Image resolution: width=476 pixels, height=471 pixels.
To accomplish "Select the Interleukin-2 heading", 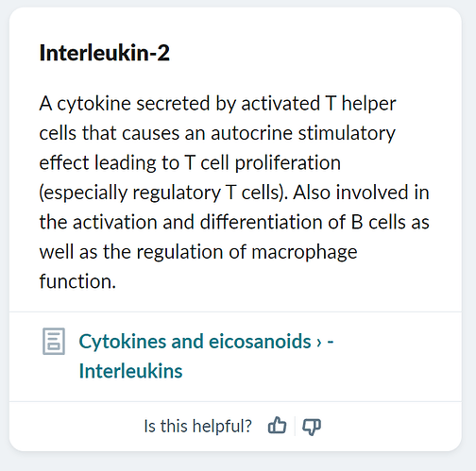I will point(105,53).
